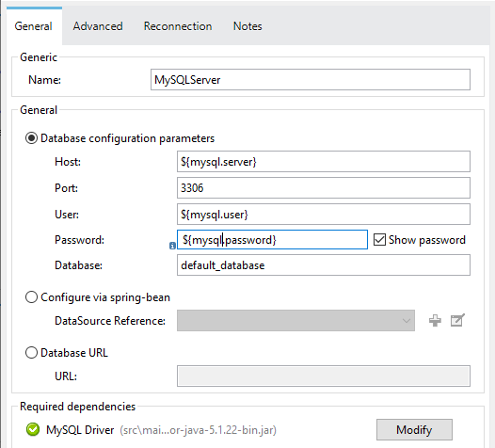Image resolution: width=495 pixels, height=448 pixels.
Task: Open the Reconnection tab
Action: coord(178,26)
